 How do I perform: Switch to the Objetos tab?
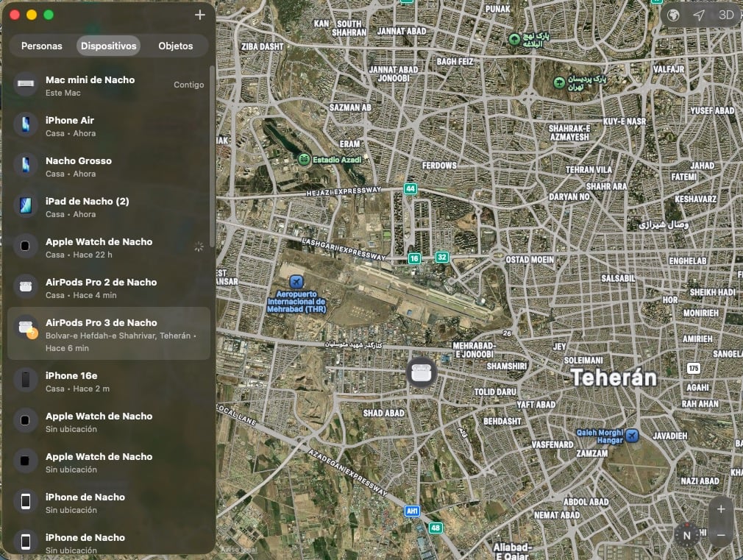[x=176, y=46]
